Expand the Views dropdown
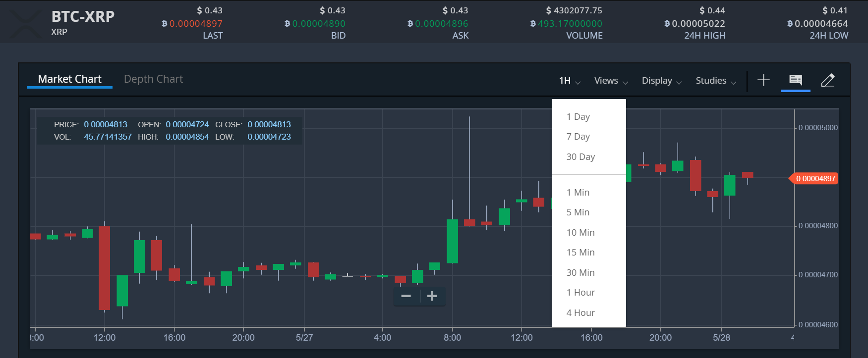This screenshot has height=358, width=868. [611, 81]
